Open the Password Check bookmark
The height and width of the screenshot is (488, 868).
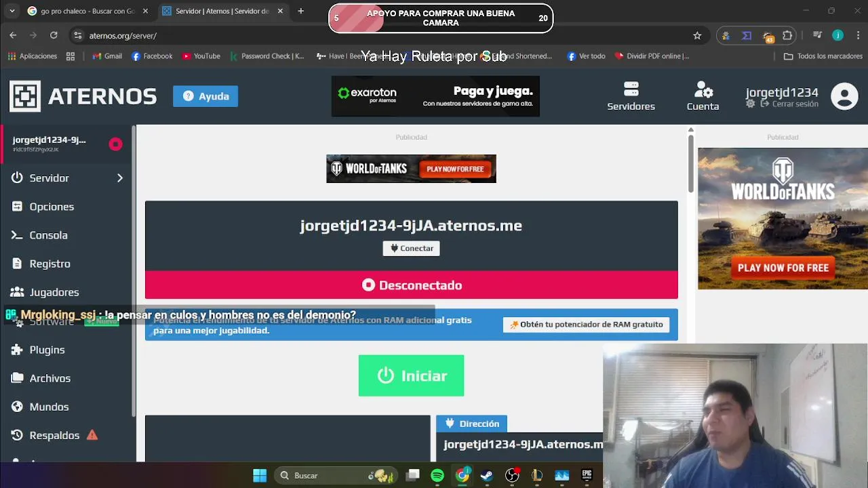[x=267, y=56]
